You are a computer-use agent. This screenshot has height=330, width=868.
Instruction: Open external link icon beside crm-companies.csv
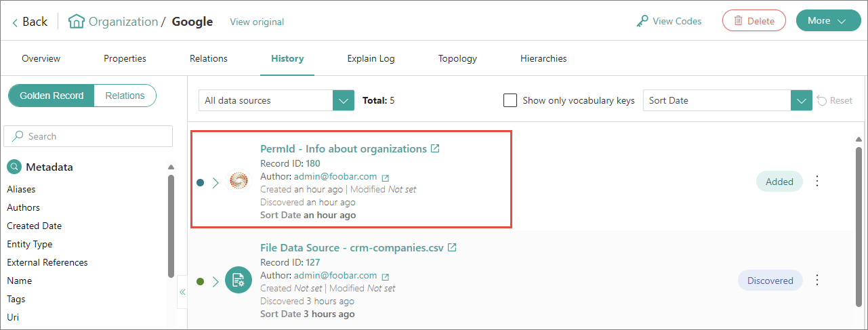[x=452, y=247]
